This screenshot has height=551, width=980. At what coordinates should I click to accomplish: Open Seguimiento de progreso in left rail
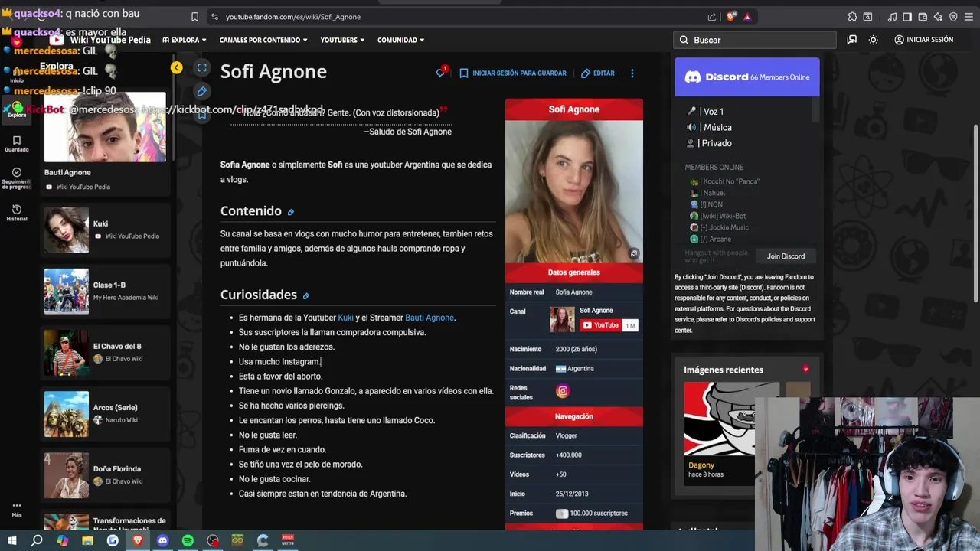click(x=17, y=178)
